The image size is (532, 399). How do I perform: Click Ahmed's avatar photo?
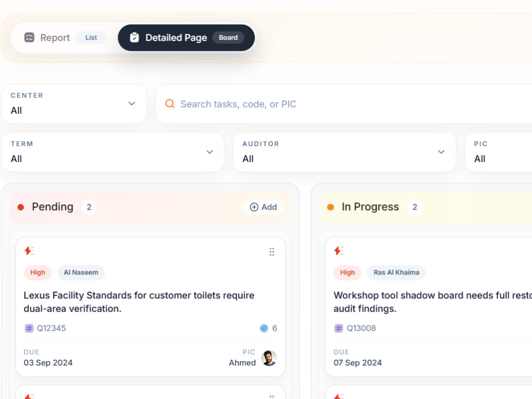269,358
